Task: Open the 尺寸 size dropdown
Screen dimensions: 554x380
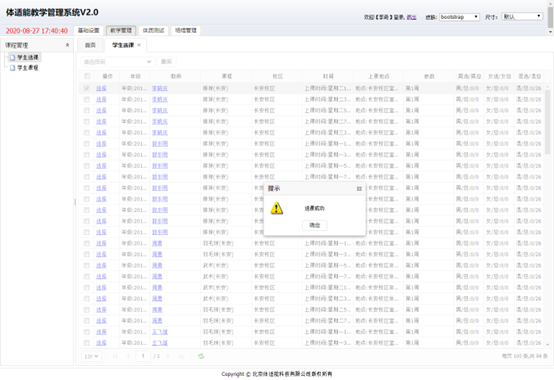Action: tap(522, 17)
